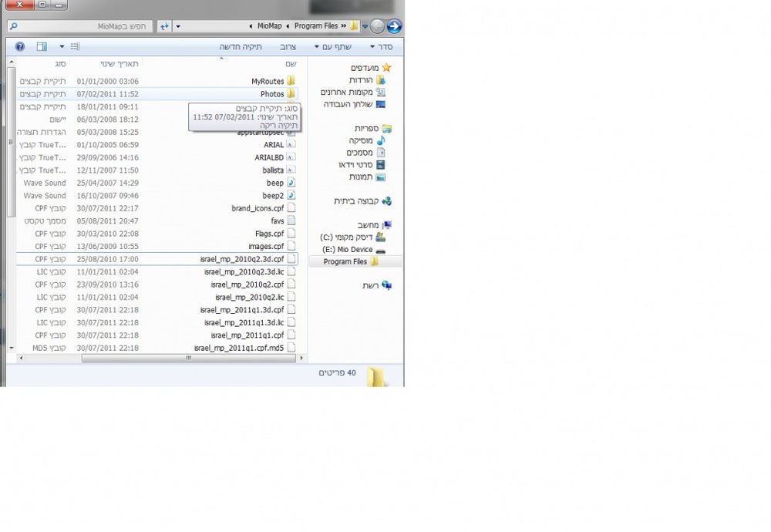
Task: Toggle the preview pane icon in toolbar
Action: pyautogui.click(x=42, y=47)
